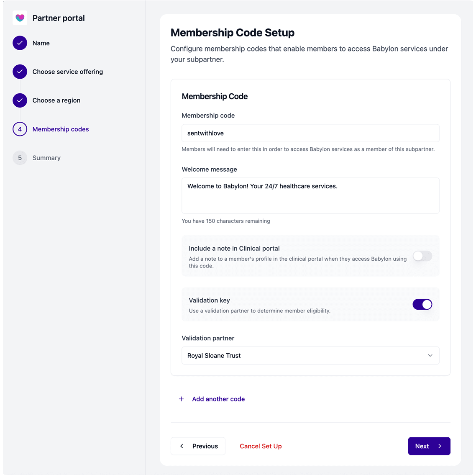The height and width of the screenshot is (475, 476).
Task: Click into the Welcome message text area
Action: click(310, 195)
